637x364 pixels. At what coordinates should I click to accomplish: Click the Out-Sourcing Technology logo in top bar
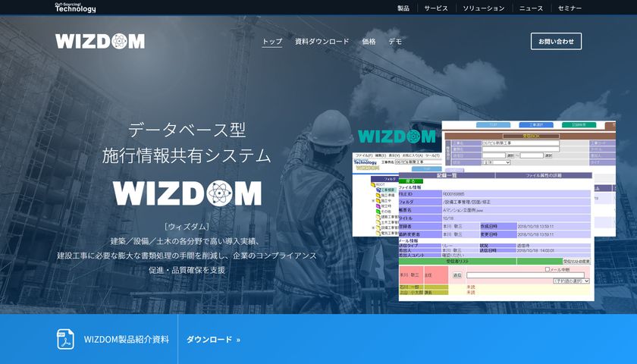click(76, 8)
